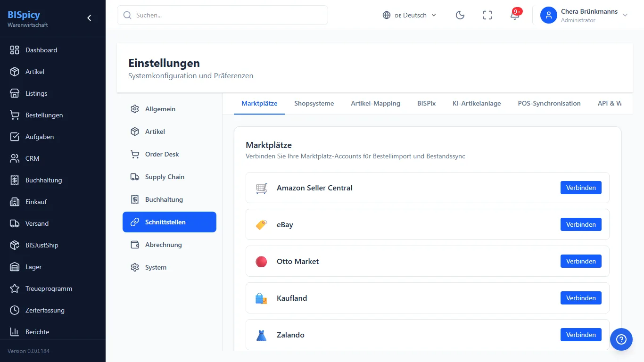Click the partially visible API & W tab

609,103
